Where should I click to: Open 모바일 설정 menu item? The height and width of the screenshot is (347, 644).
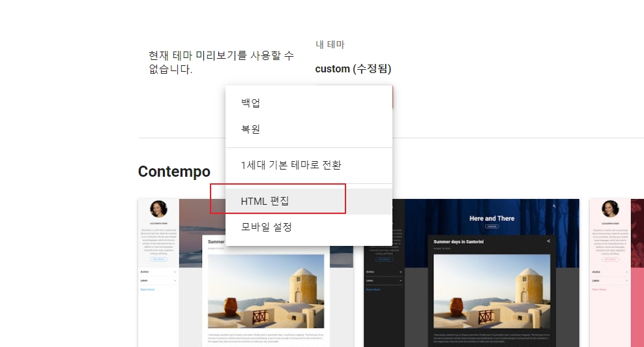coord(309,227)
